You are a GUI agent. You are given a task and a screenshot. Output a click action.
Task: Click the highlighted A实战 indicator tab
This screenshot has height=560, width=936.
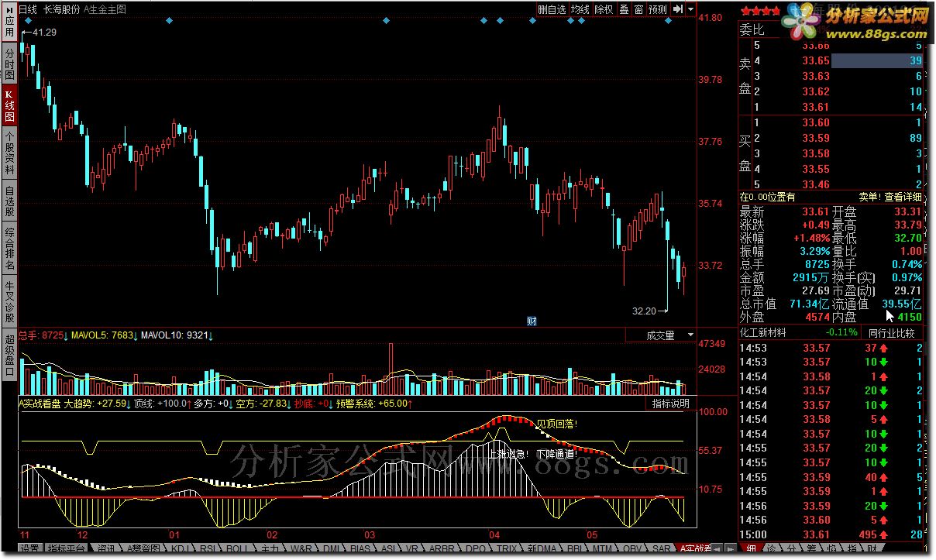[694, 549]
